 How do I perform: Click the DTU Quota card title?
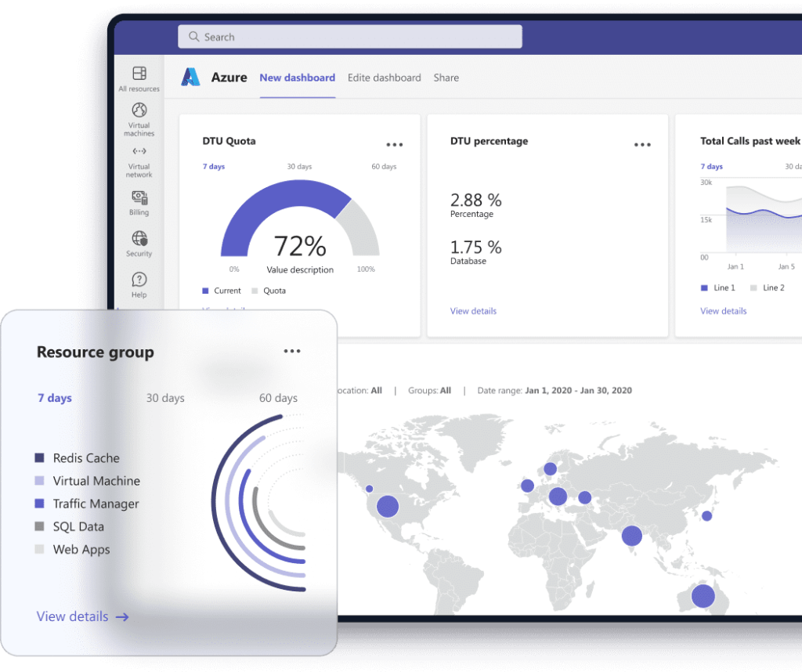[229, 141]
